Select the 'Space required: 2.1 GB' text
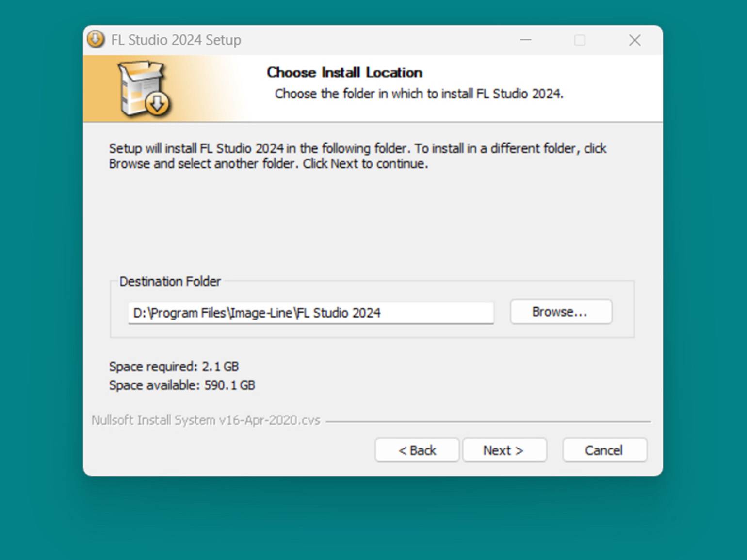The width and height of the screenshot is (747, 560). click(174, 367)
